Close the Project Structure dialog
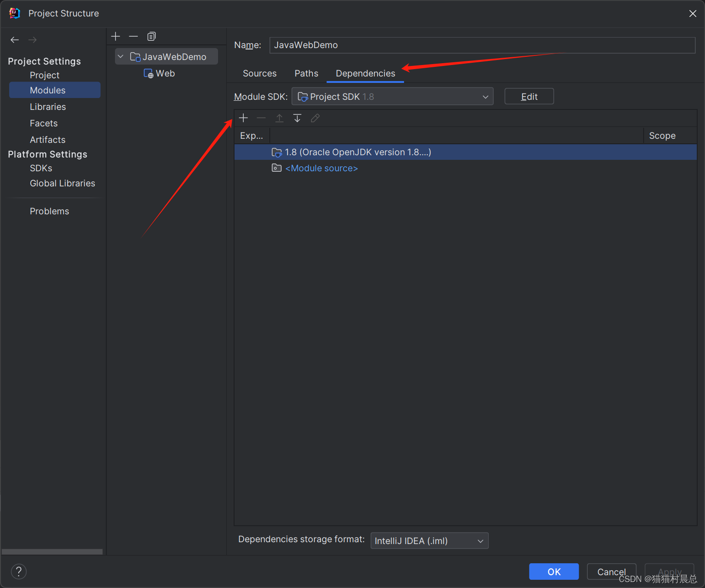The height and width of the screenshot is (588, 705). pos(693,13)
